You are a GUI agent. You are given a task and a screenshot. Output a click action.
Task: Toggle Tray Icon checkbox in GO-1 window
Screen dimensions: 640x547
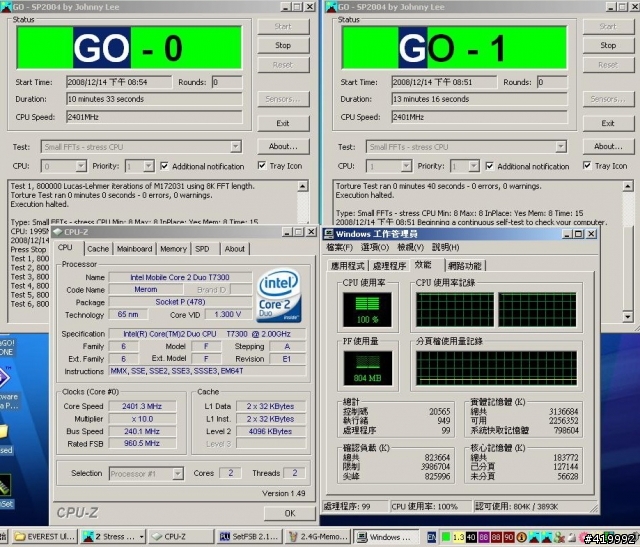point(587,166)
